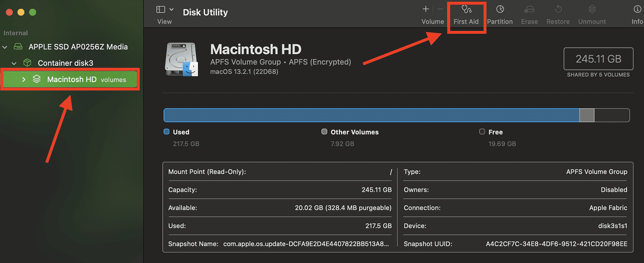Viewport: 644px width, 263px height.
Task: Click the blue Used legend swatch
Action: (x=166, y=131)
